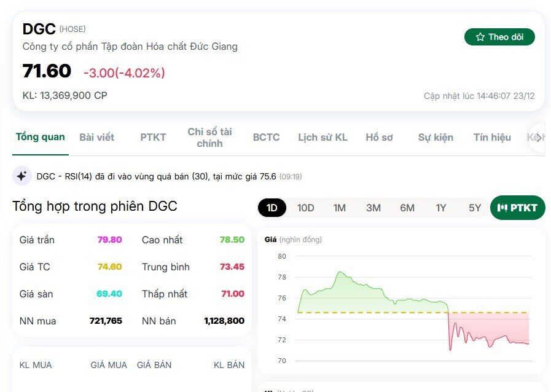Click the right chevron to reveal hidden tabs
Screen dimensions: 551x392
point(540,138)
